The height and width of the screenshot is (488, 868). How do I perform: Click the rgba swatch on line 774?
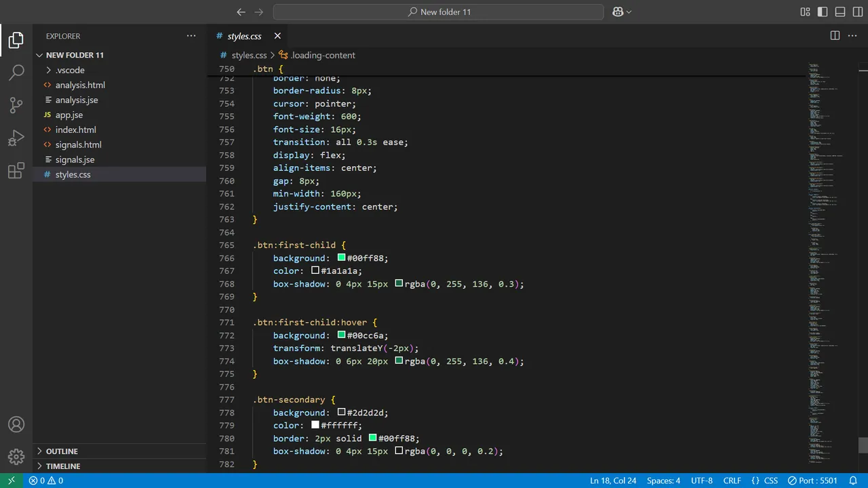pos(399,361)
